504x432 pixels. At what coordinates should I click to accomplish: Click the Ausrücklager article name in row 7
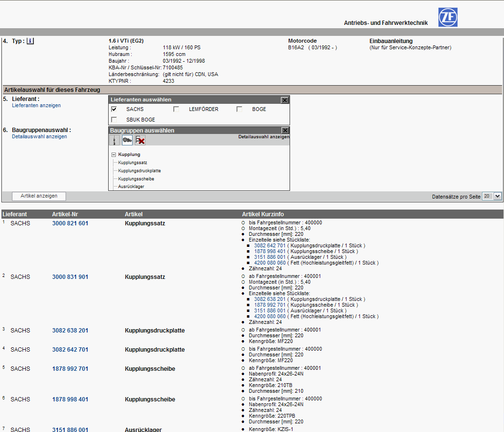coord(144,430)
